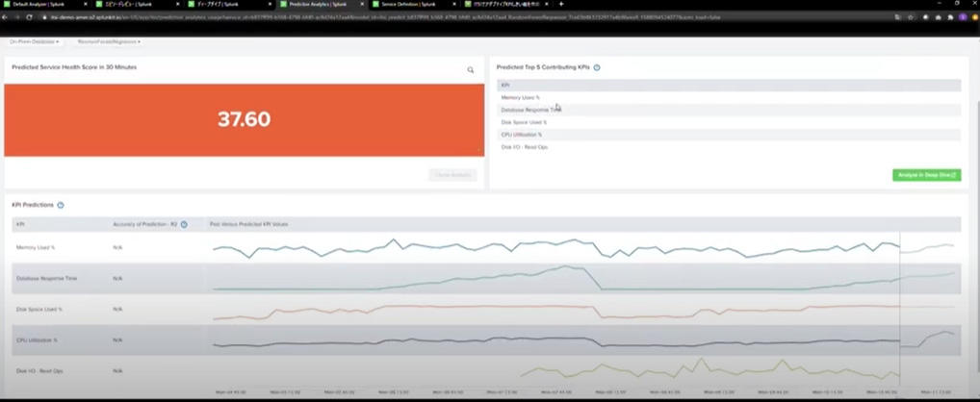Click Database Response Time row label in KPI Predictions
Image resolution: width=980 pixels, height=402 pixels.
click(x=47, y=278)
